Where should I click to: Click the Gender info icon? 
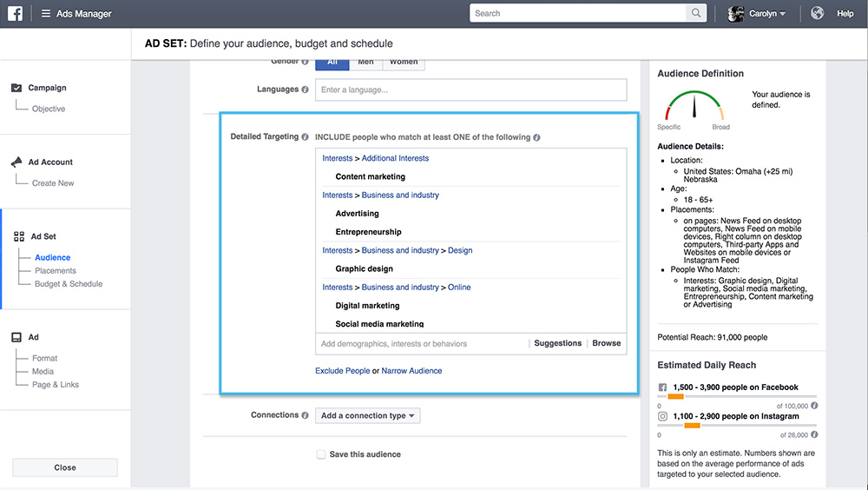point(305,62)
